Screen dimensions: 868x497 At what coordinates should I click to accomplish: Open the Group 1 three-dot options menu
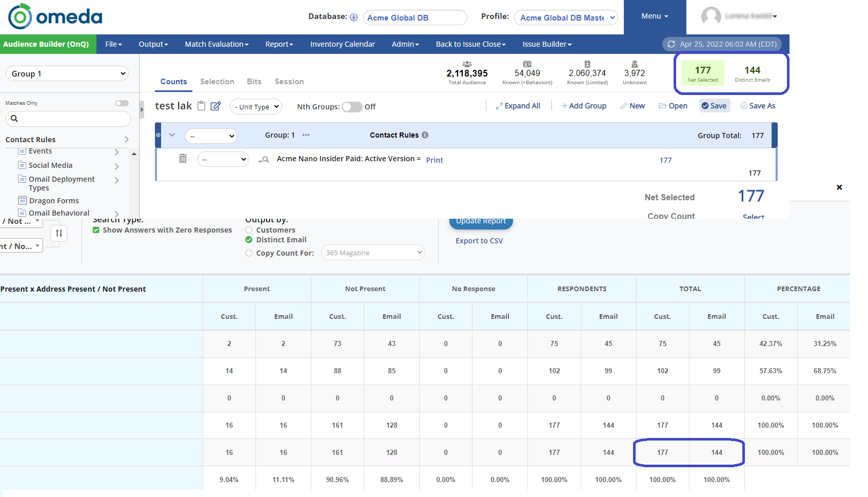(306, 135)
